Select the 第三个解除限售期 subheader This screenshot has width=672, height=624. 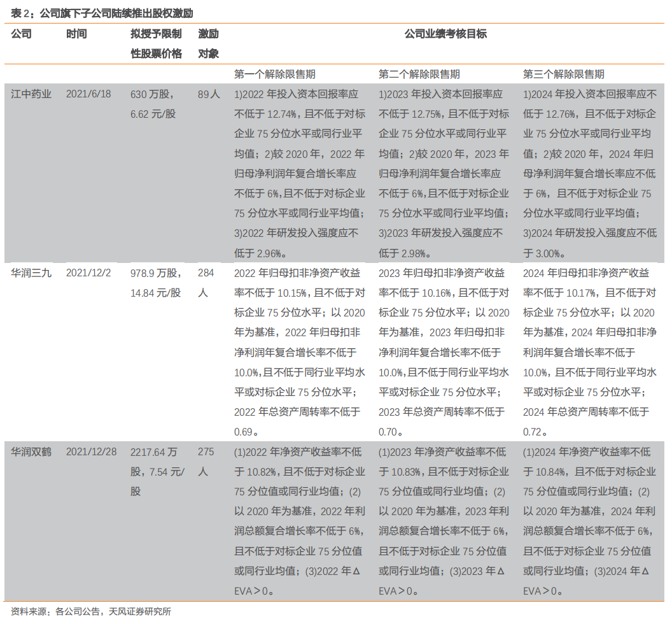564,74
